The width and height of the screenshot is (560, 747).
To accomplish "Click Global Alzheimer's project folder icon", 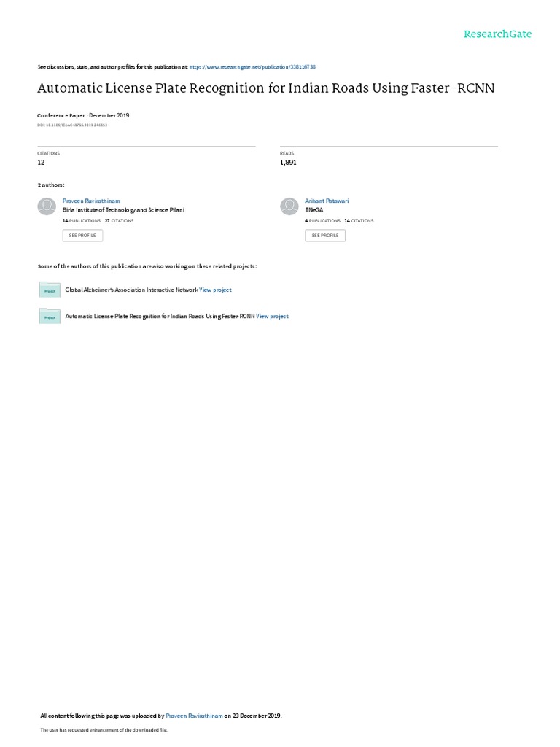I will pos(50,290).
